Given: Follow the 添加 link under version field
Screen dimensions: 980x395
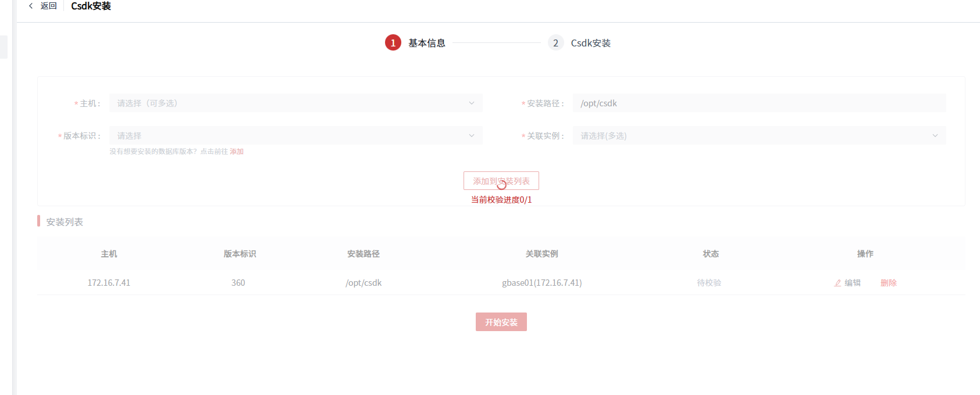Looking at the screenshot, I should coord(237,152).
